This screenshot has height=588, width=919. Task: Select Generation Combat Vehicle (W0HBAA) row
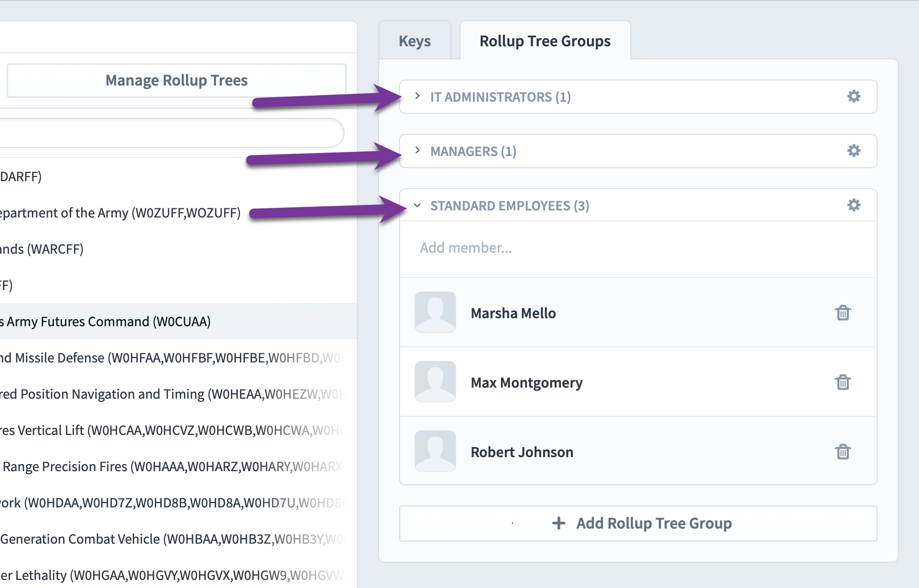[x=178, y=539]
